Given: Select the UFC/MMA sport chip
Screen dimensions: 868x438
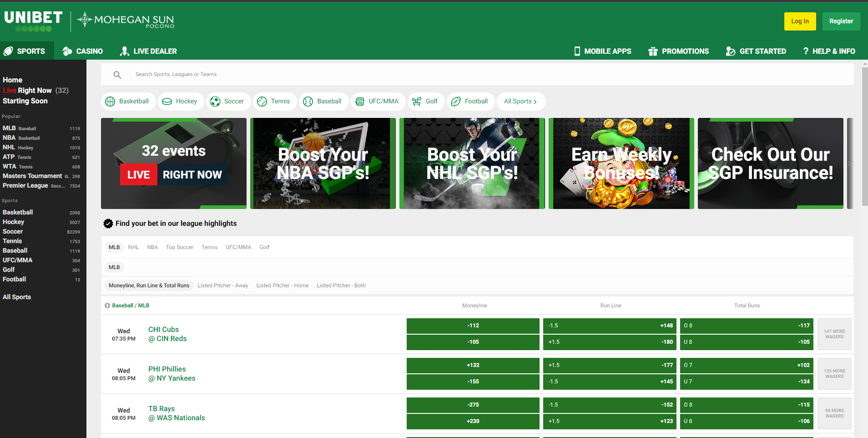Looking at the screenshot, I should click(x=378, y=102).
